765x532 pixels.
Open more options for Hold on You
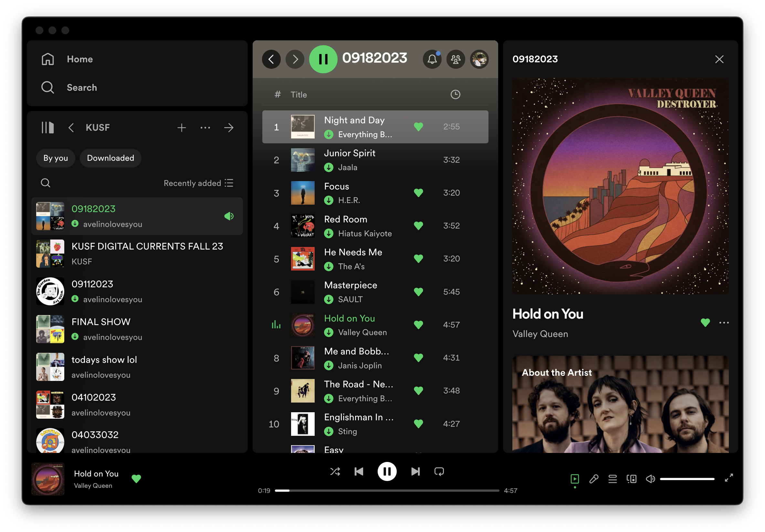[x=724, y=322]
